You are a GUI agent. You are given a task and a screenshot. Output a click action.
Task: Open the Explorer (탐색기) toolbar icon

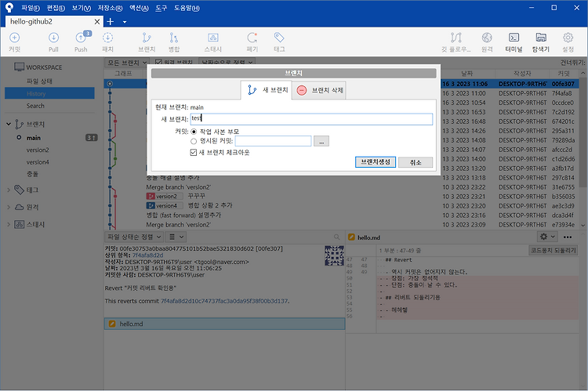541,38
